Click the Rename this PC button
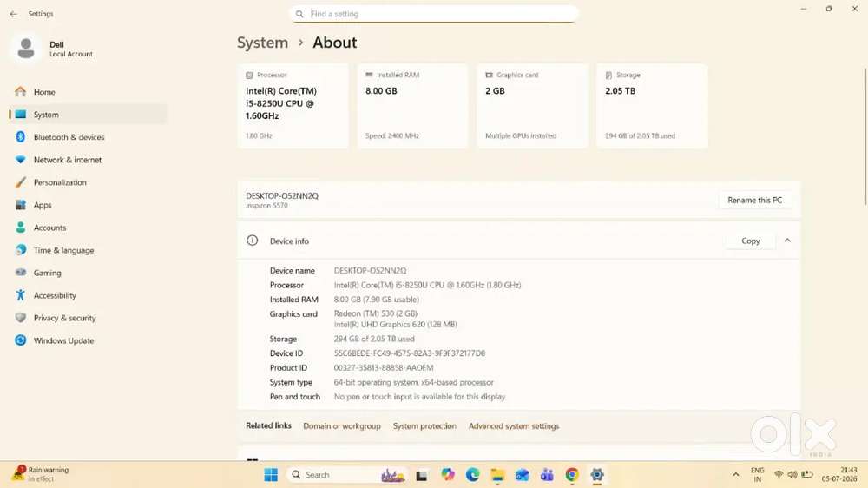 click(x=754, y=200)
